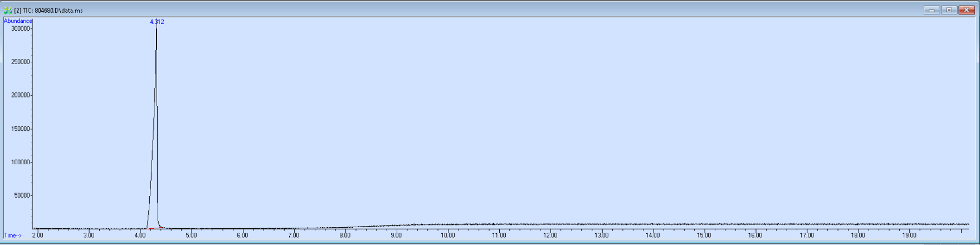Click the 5.00 time axis label
The height and width of the screenshot is (245, 980).
pos(191,236)
